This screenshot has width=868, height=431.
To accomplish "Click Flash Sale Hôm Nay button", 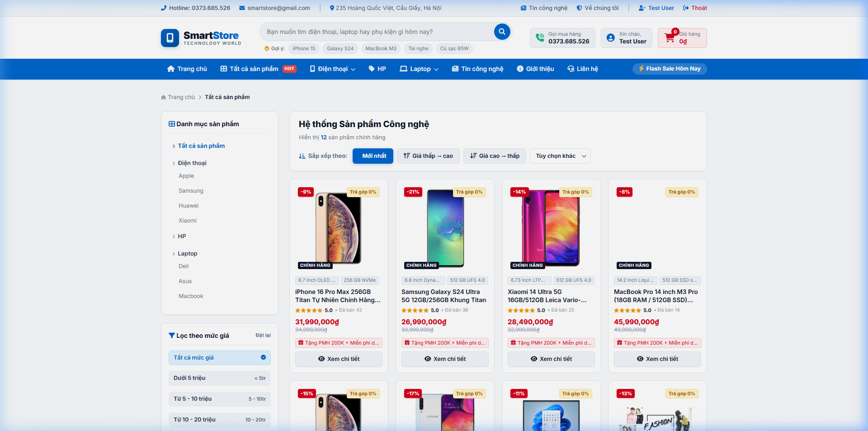I will pyautogui.click(x=670, y=69).
